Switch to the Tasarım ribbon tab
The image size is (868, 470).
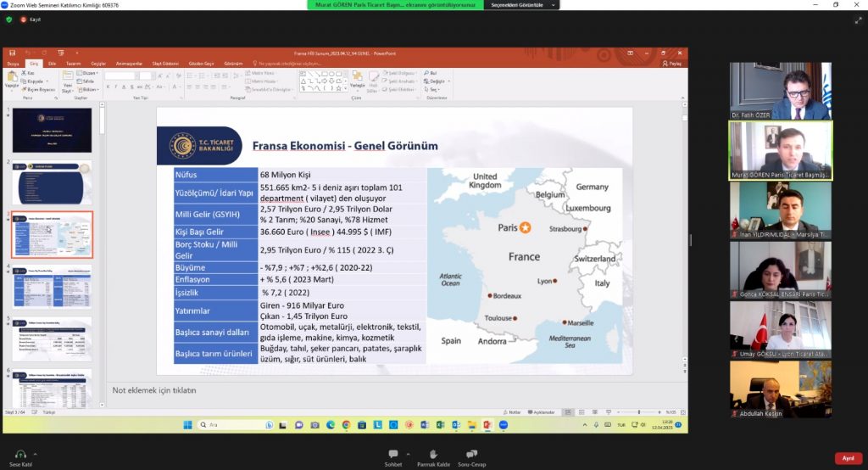73,64
